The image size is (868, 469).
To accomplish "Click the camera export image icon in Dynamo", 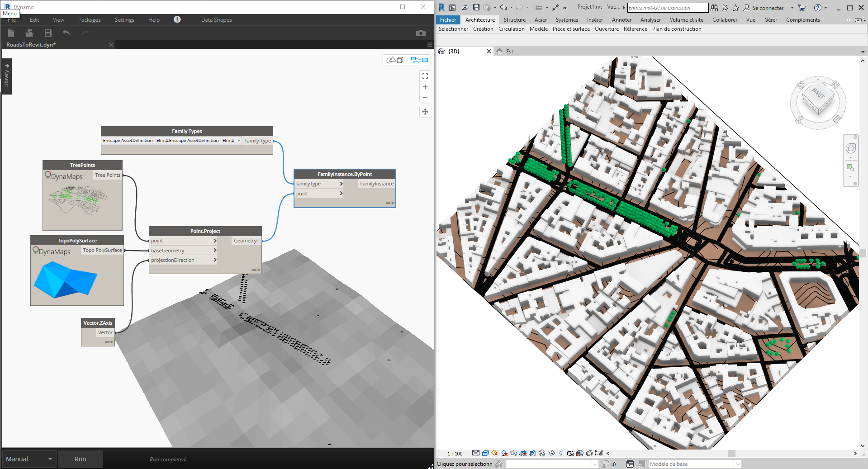I will [x=421, y=33].
